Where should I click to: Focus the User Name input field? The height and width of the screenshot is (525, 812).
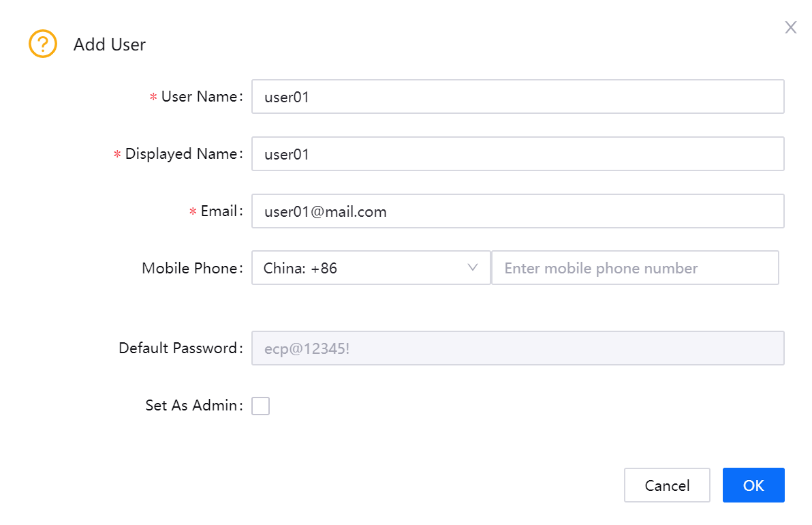517,97
